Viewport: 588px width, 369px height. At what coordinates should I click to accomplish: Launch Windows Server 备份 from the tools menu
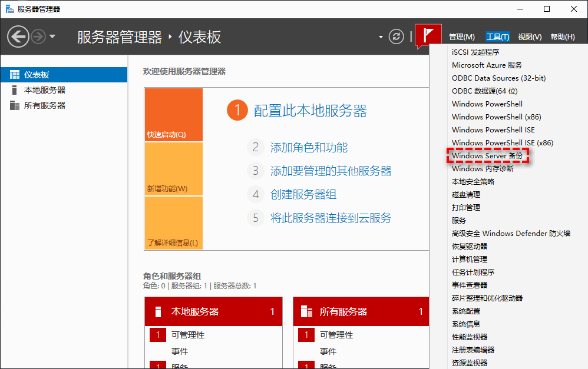(x=488, y=155)
